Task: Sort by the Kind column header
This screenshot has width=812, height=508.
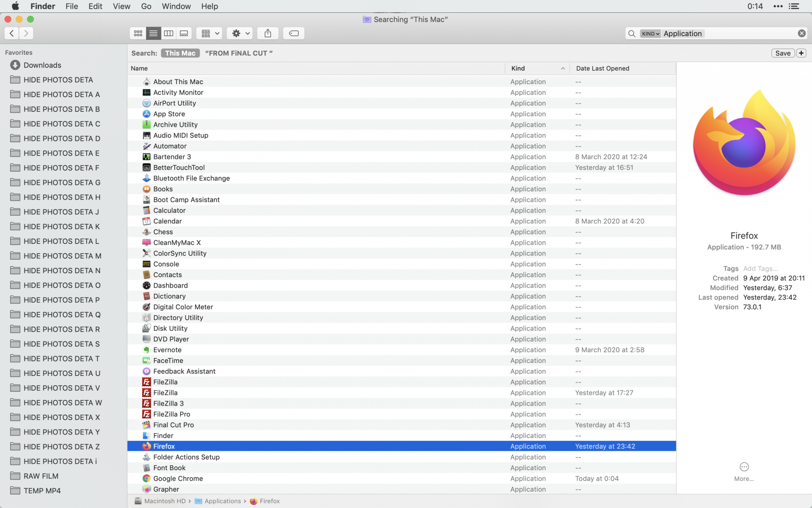Action: pos(538,68)
